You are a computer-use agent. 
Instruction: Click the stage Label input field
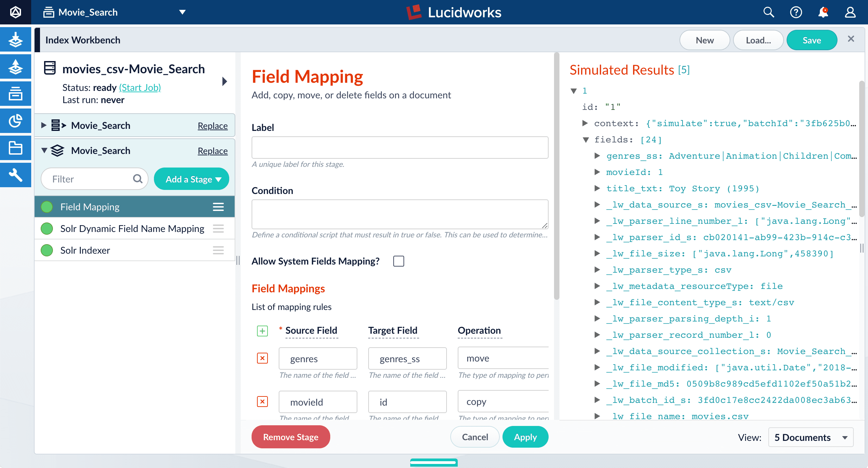[x=400, y=148]
